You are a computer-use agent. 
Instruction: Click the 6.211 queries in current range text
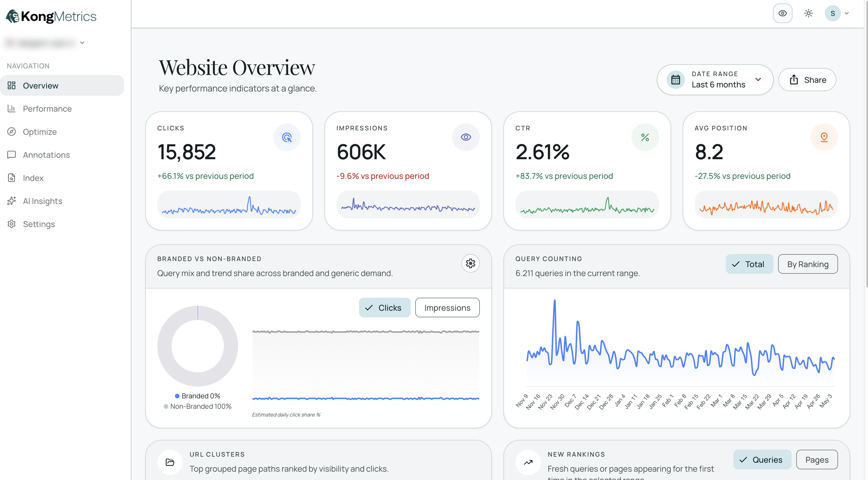tap(578, 273)
